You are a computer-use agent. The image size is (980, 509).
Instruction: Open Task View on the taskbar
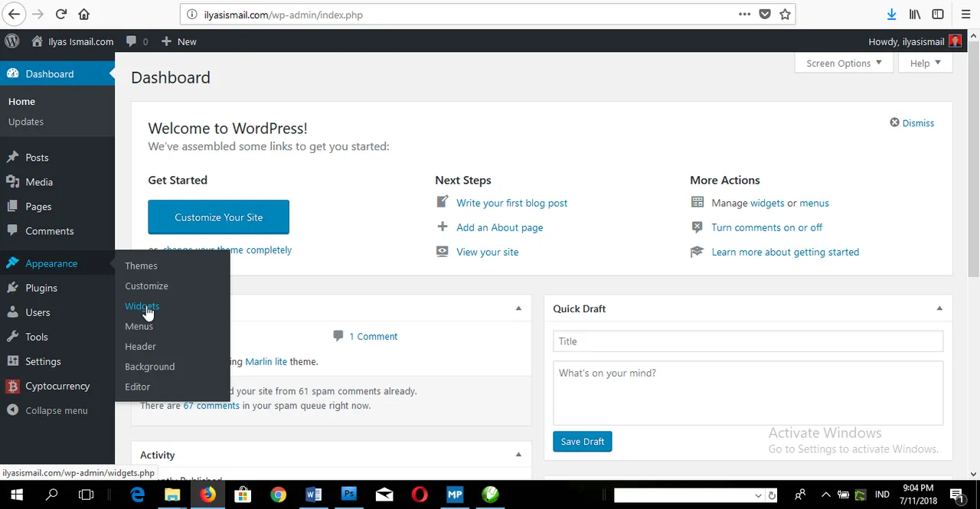click(87, 494)
